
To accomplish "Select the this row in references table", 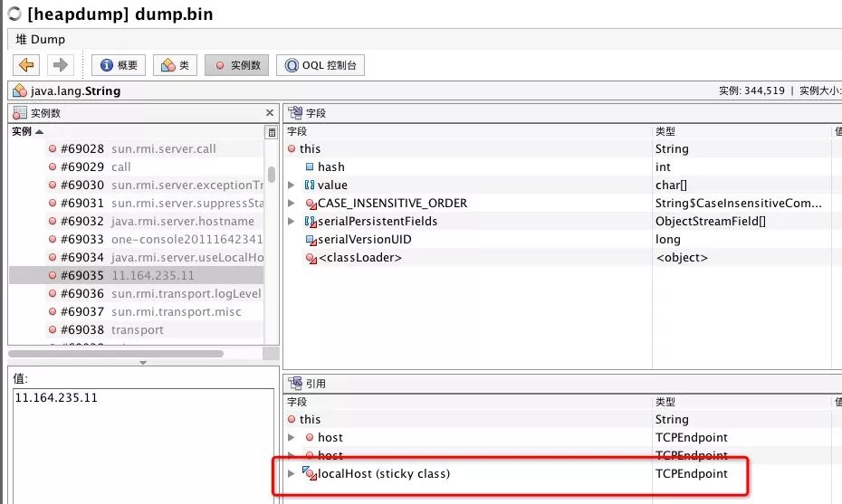I will pos(562,419).
